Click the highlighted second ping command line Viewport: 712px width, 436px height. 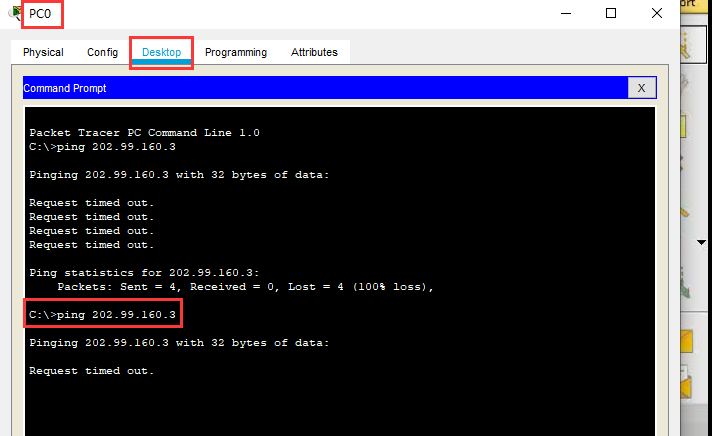[x=103, y=315]
